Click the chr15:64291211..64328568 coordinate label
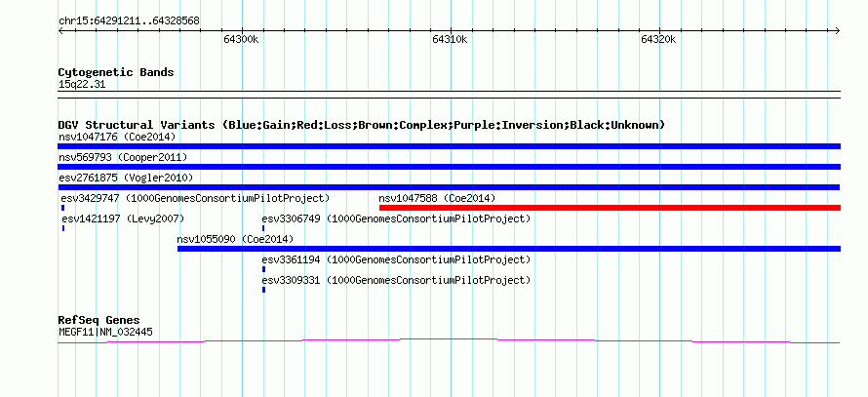 tap(129, 21)
